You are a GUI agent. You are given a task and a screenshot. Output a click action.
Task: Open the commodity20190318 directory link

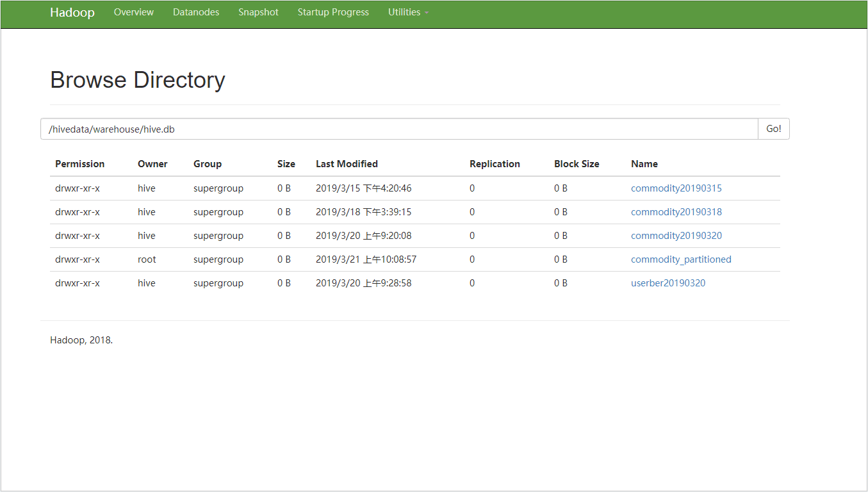tap(676, 211)
